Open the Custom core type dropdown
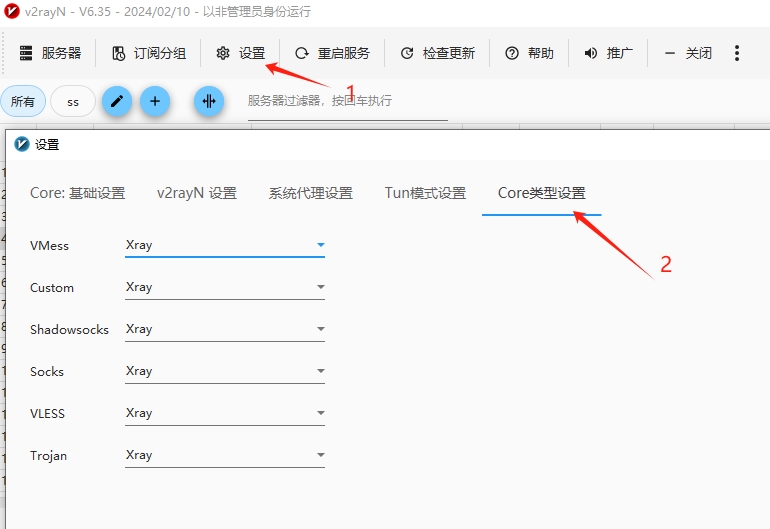This screenshot has width=770, height=529. click(225, 287)
